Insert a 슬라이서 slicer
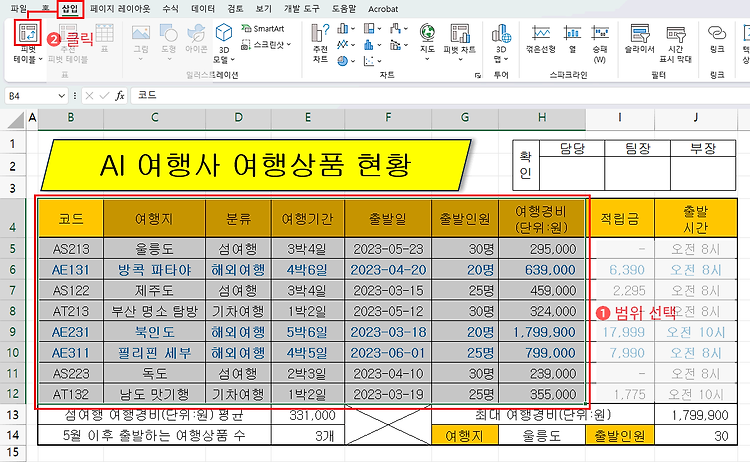 tap(640, 39)
